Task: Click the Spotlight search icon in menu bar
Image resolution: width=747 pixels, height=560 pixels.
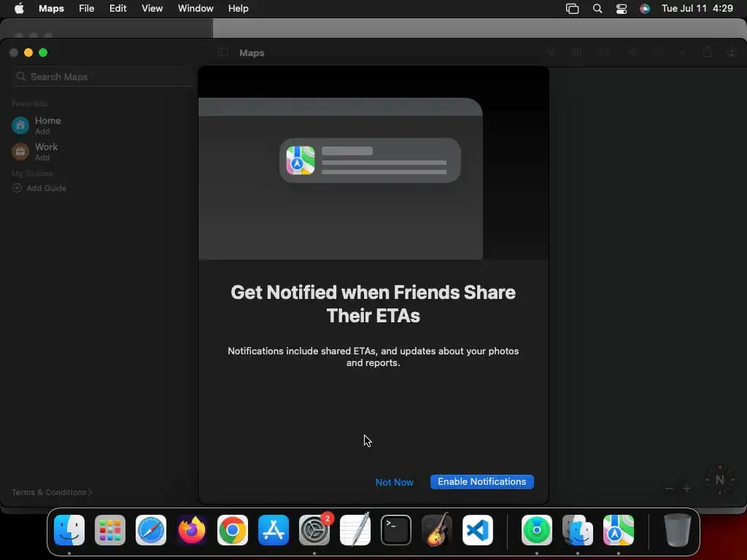Action: (597, 9)
